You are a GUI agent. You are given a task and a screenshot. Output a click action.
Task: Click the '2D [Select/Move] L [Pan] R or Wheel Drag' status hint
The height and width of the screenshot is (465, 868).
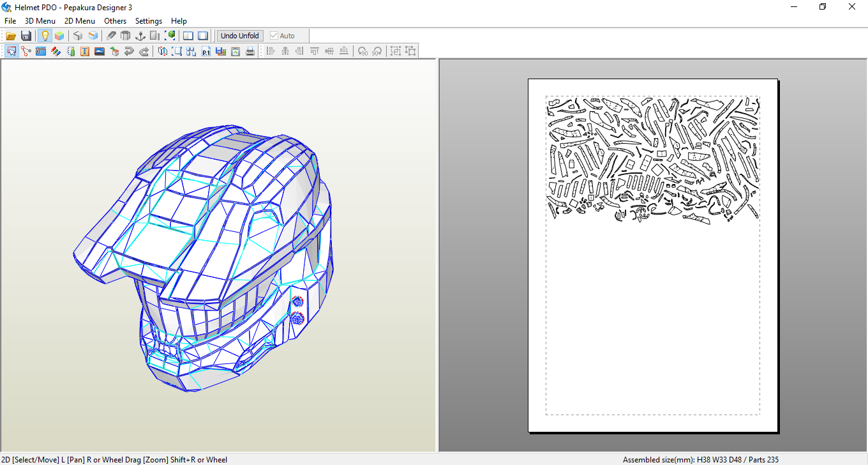tap(114, 459)
